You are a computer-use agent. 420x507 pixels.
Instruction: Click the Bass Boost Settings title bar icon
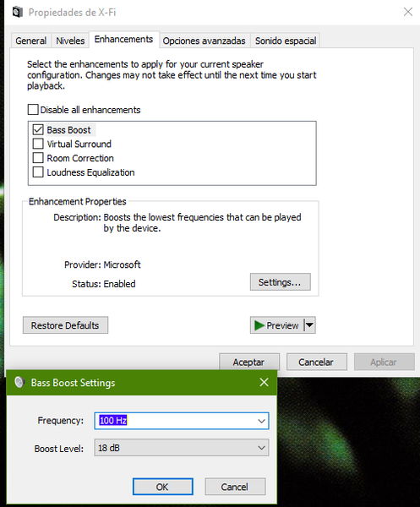[x=19, y=382]
